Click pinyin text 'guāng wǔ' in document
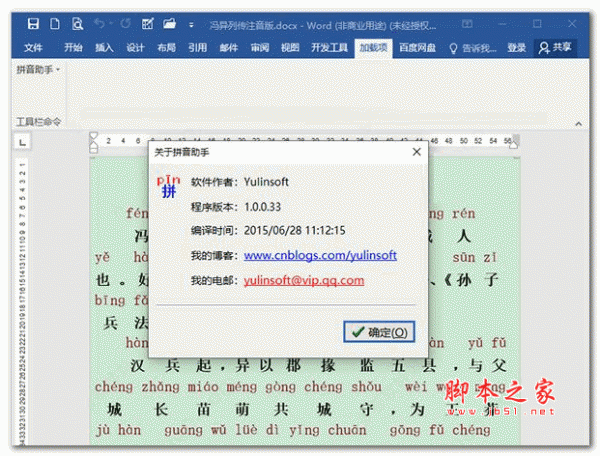600x456 pixels. [197, 430]
